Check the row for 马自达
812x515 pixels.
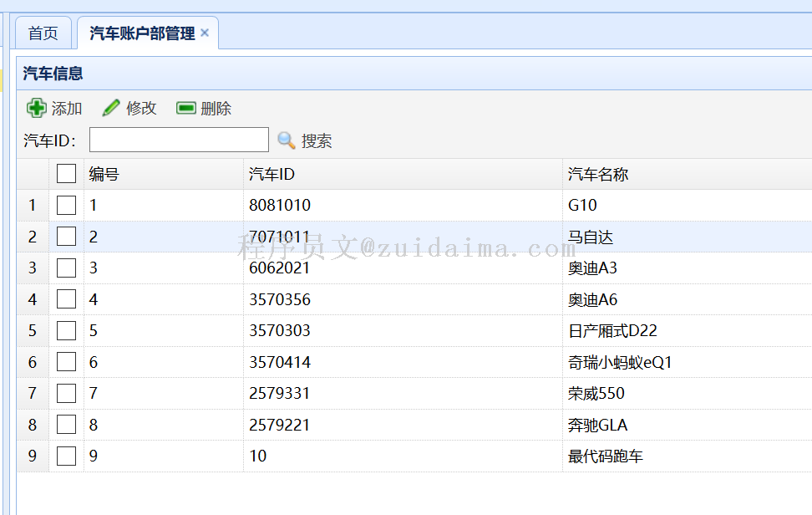coord(66,237)
